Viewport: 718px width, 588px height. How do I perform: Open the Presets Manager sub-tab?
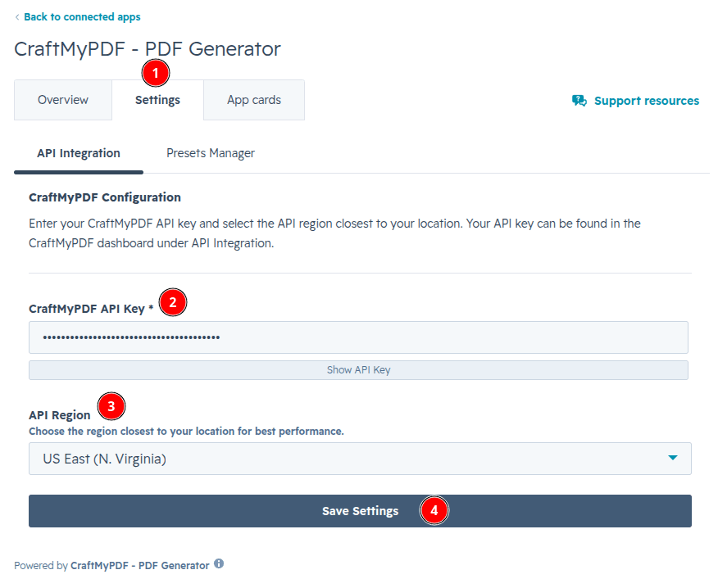pos(210,153)
